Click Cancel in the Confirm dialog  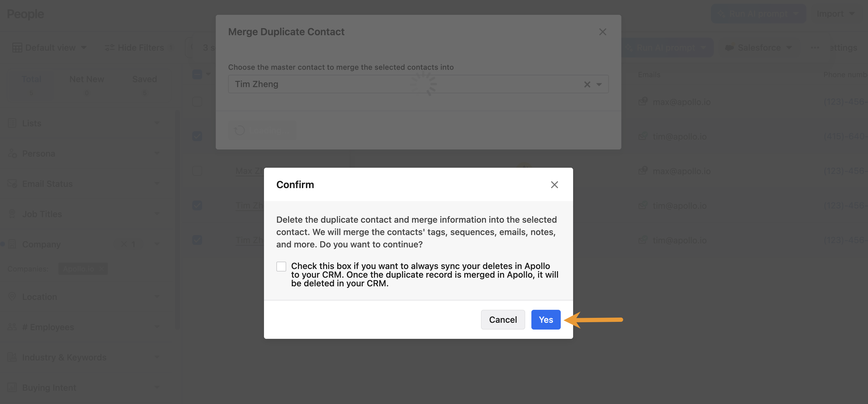click(502, 319)
